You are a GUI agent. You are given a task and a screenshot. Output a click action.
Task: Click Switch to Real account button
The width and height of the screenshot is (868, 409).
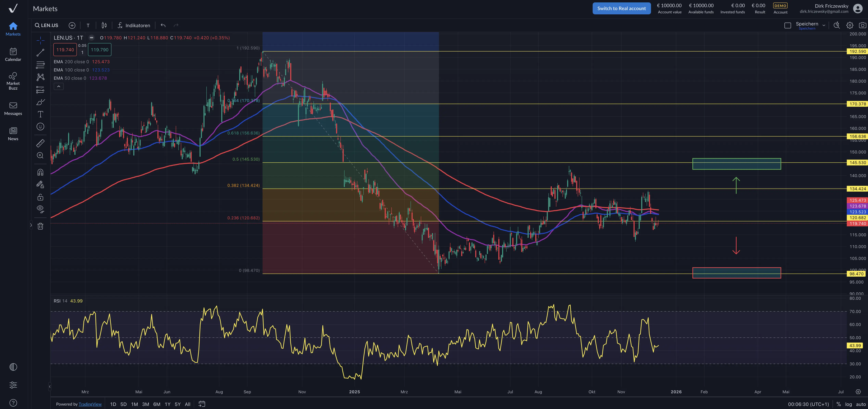click(621, 8)
